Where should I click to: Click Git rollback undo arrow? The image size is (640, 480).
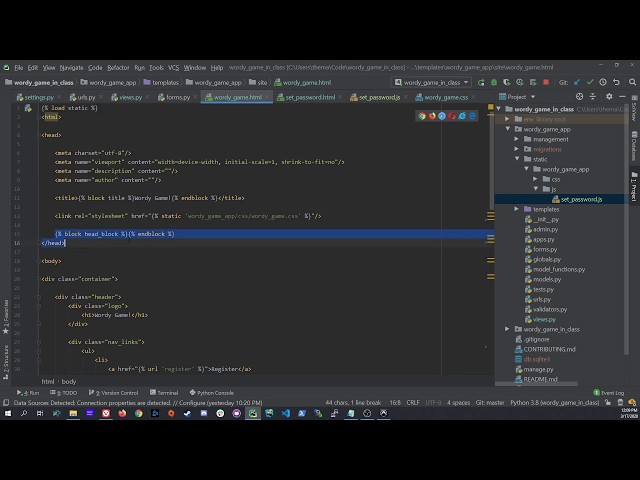pos(616,82)
